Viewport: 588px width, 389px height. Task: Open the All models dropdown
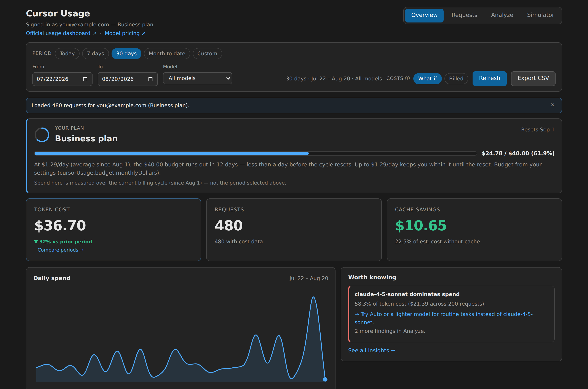(198, 78)
